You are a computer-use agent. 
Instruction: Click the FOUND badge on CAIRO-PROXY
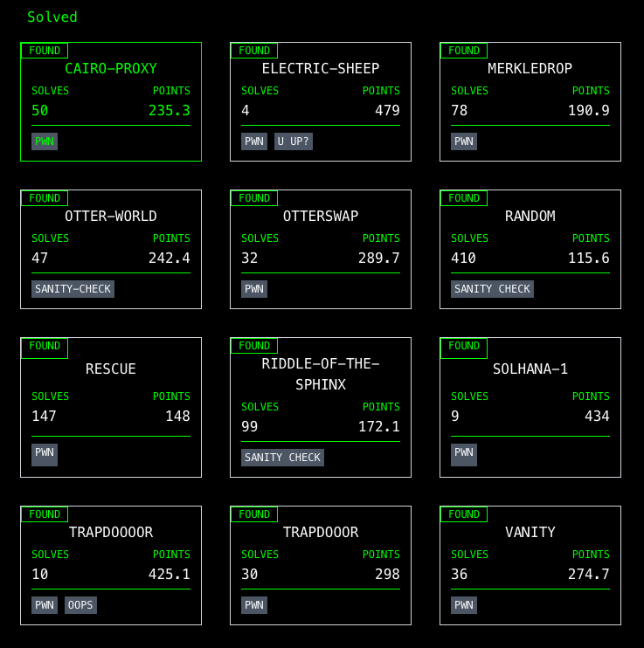point(45,51)
